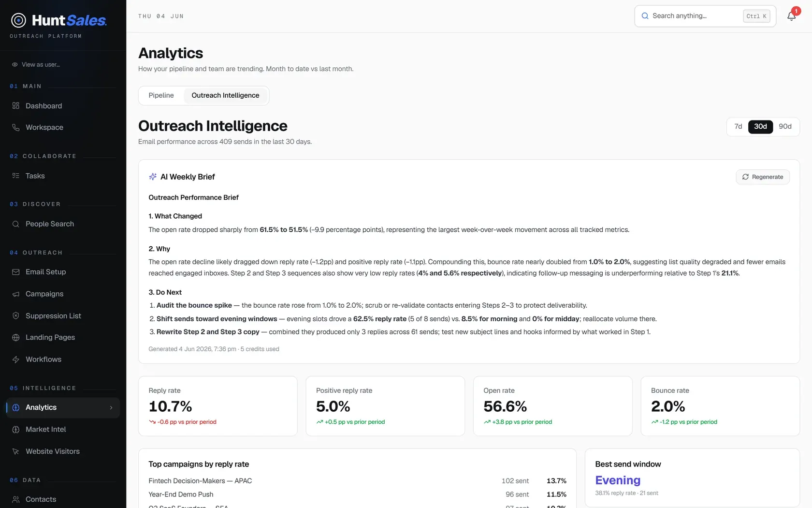Select the 90d time range
812x508 pixels.
[x=785, y=127]
